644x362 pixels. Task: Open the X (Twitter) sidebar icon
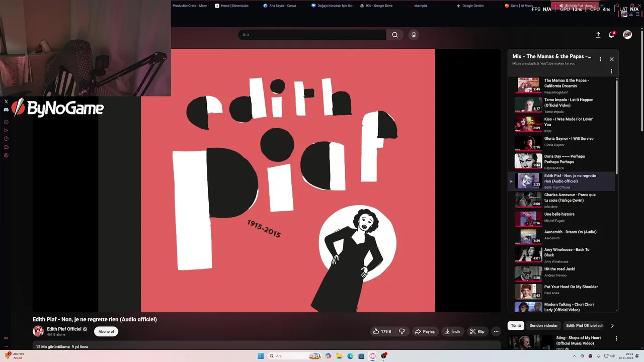[6, 102]
